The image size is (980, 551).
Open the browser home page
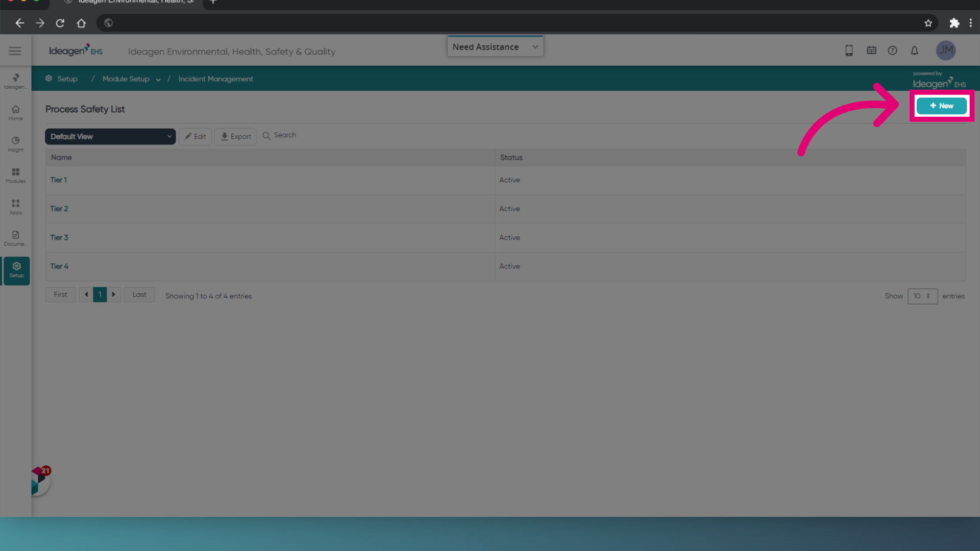(81, 23)
